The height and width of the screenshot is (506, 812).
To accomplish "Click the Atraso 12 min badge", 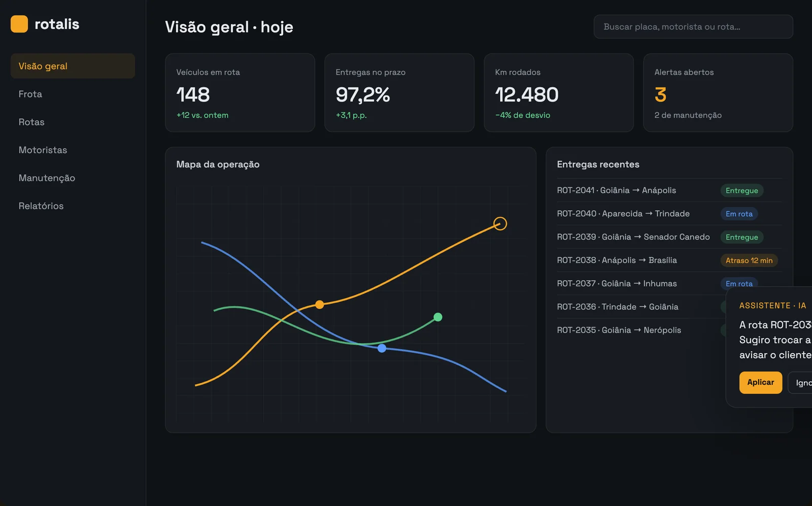I will [x=749, y=260].
